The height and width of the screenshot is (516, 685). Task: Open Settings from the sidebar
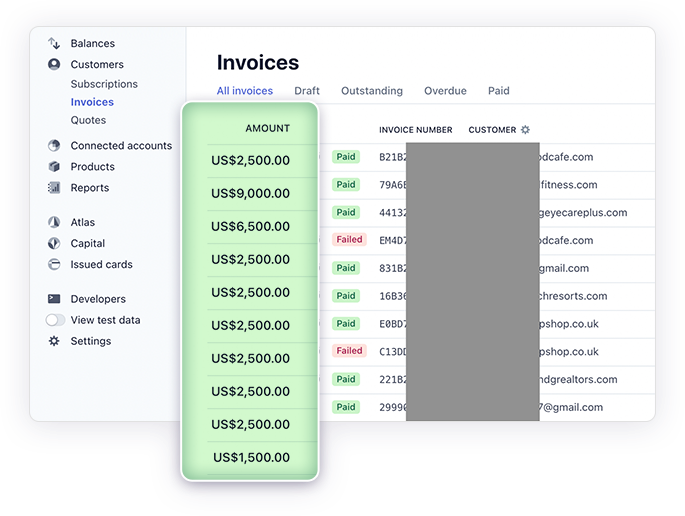pyautogui.click(x=91, y=341)
